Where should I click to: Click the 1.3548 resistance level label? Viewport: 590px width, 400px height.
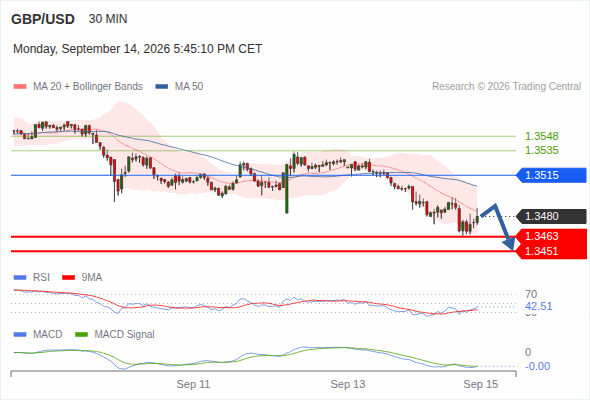pos(541,136)
